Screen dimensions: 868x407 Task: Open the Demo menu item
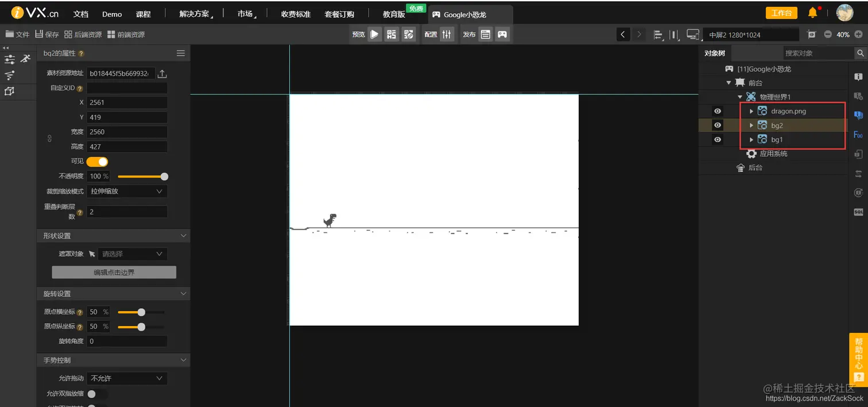[112, 14]
